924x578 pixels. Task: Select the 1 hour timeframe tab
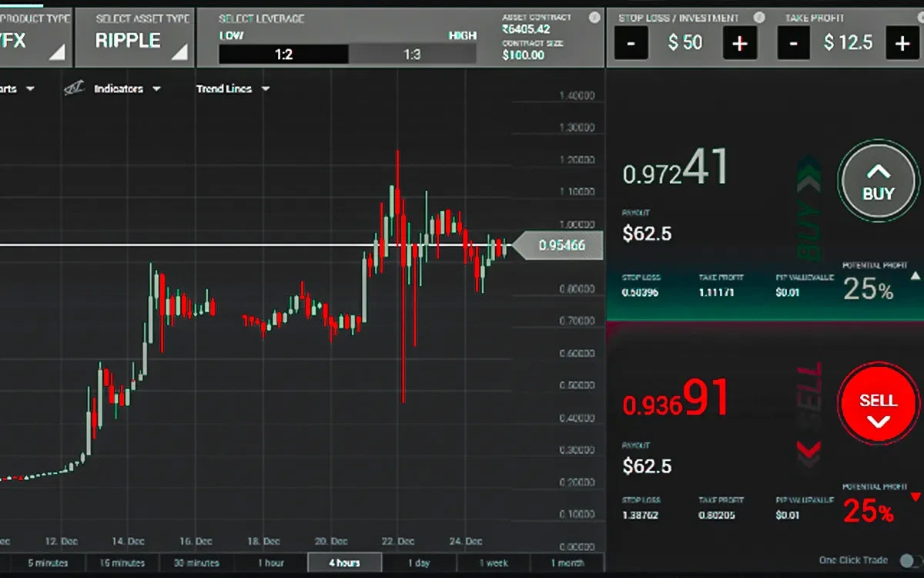(270, 563)
